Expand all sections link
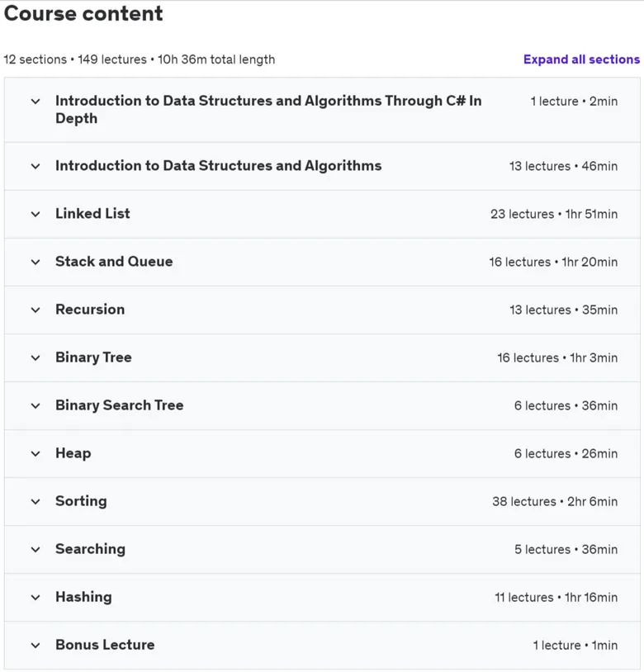This screenshot has width=644, height=672. click(x=581, y=59)
